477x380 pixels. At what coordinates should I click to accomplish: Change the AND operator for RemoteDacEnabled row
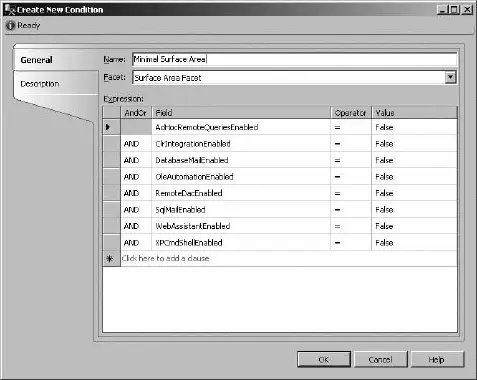click(x=136, y=193)
